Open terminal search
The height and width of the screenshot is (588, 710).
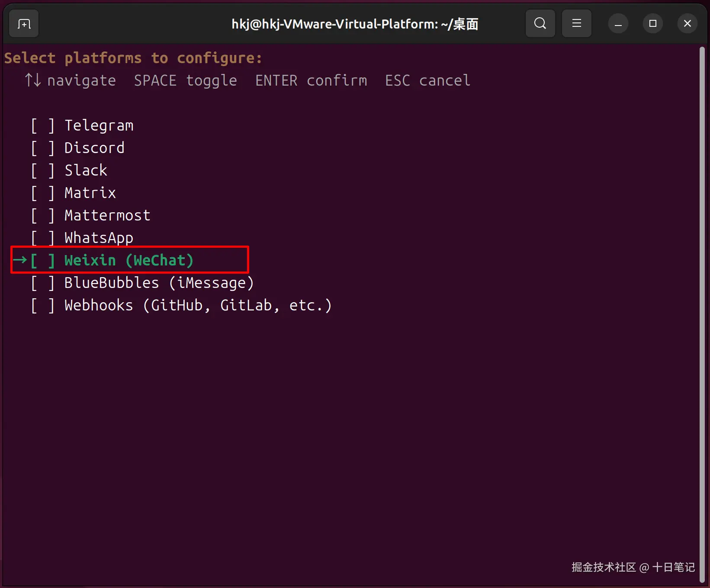coord(540,23)
